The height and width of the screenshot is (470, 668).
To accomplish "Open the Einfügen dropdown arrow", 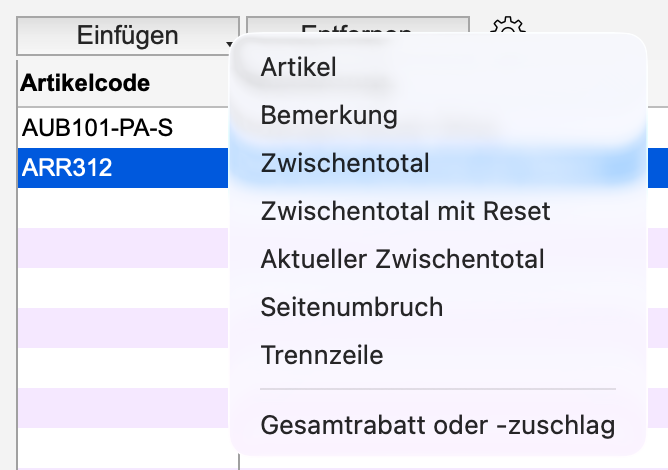I will coord(229,44).
